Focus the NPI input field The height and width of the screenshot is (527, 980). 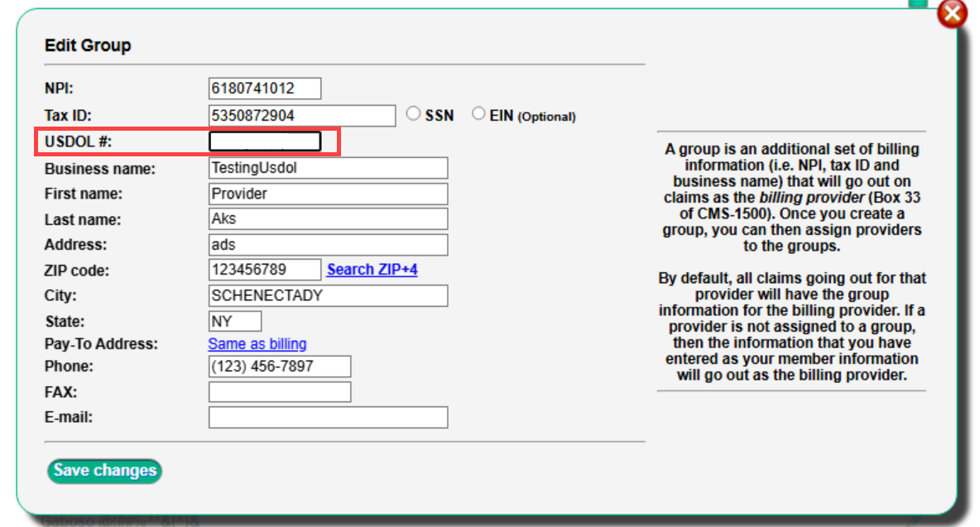[x=264, y=89]
